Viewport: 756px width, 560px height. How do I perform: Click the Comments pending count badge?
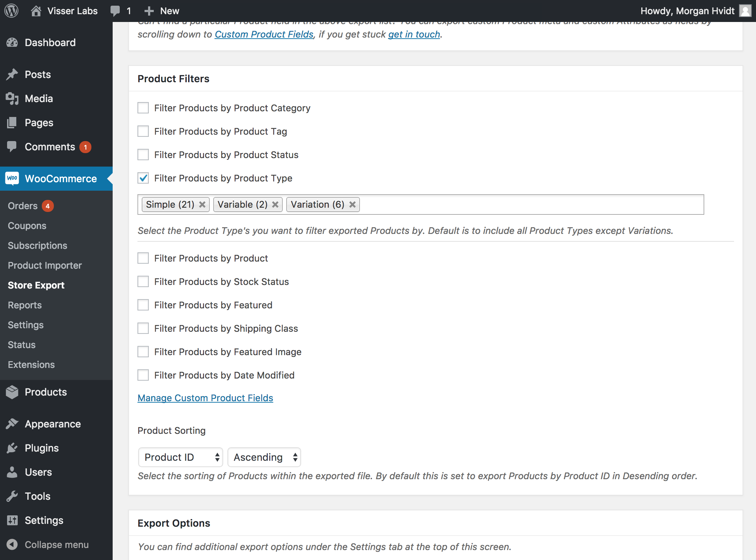pyautogui.click(x=85, y=147)
